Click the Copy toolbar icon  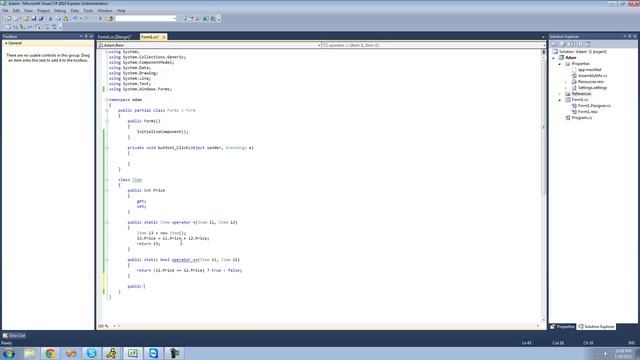[x=58, y=19]
